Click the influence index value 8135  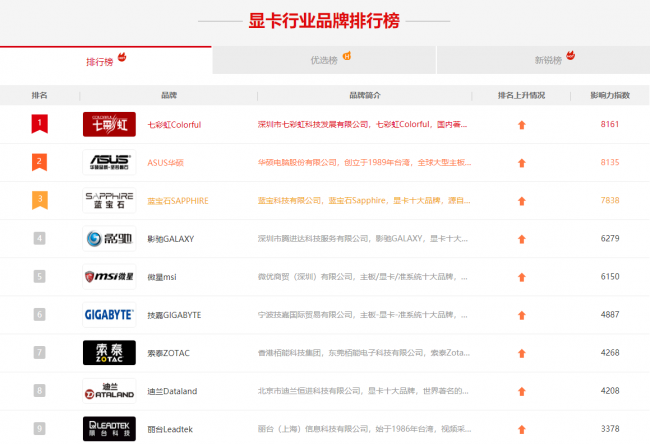pyautogui.click(x=610, y=163)
